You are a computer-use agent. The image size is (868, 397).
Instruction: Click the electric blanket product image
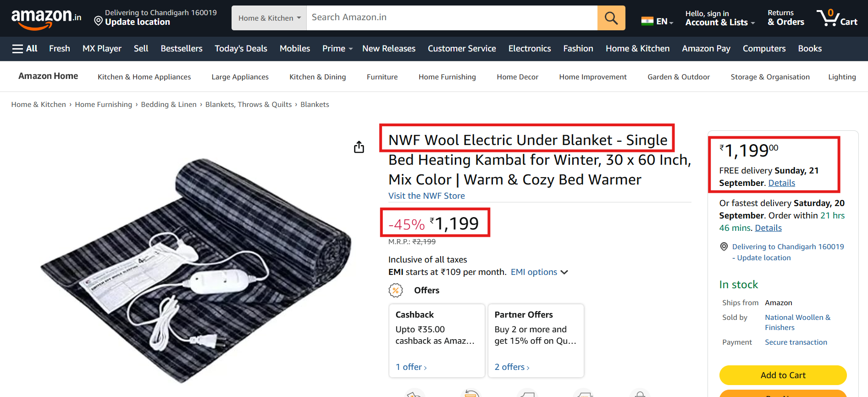click(197, 271)
